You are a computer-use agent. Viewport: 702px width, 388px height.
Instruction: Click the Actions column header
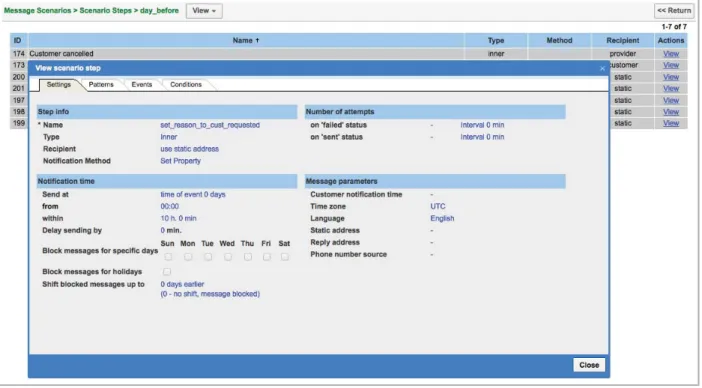pyautogui.click(x=671, y=40)
